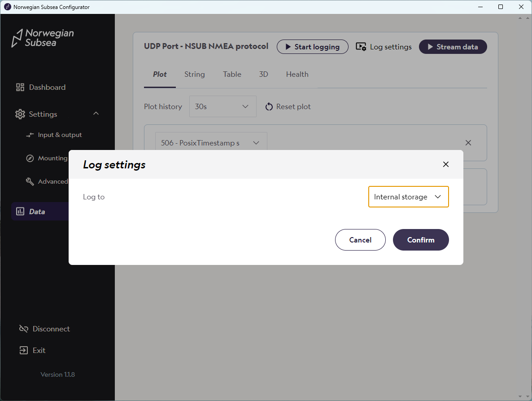The image size is (532, 401).
Task: Click the Mounting compass icon
Action: pos(30,158)
